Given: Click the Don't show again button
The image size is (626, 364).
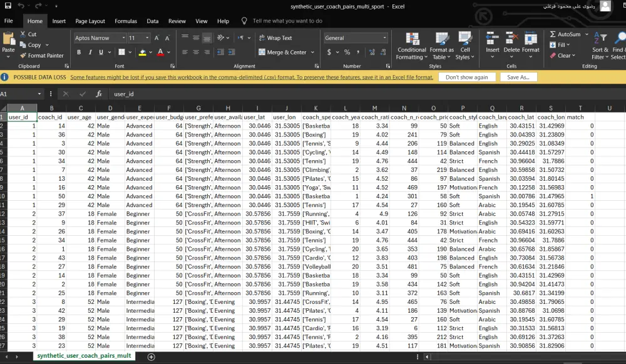Looking at the screenshot, I should (467, 77).
